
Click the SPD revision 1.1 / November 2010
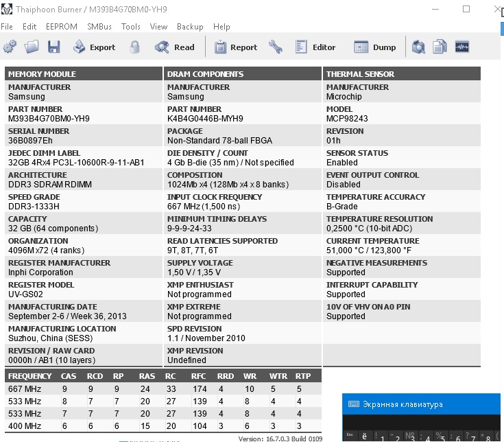(x=206, y=338)
